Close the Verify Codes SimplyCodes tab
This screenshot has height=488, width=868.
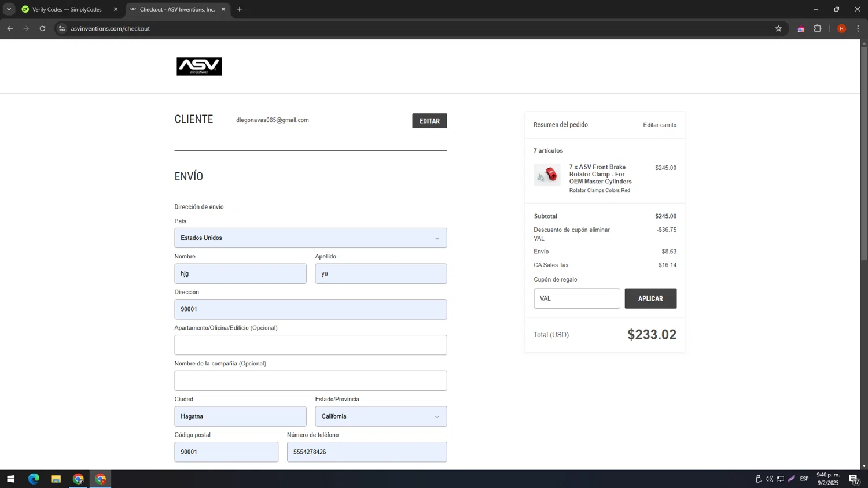tap(115, 9)
